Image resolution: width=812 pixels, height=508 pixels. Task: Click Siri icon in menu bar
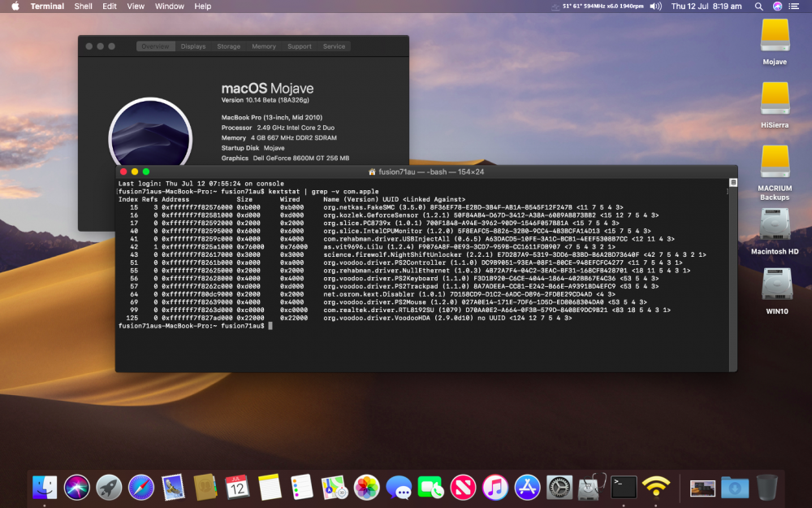coord(777,7)
